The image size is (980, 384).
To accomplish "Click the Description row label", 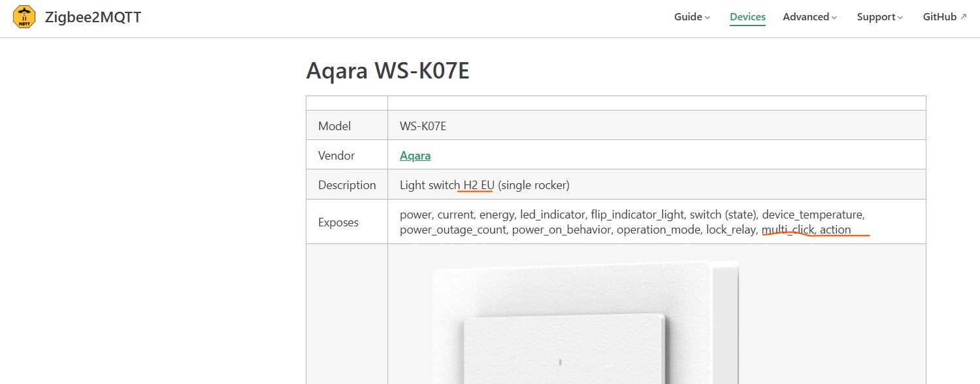I will click(x=347, y=185).
